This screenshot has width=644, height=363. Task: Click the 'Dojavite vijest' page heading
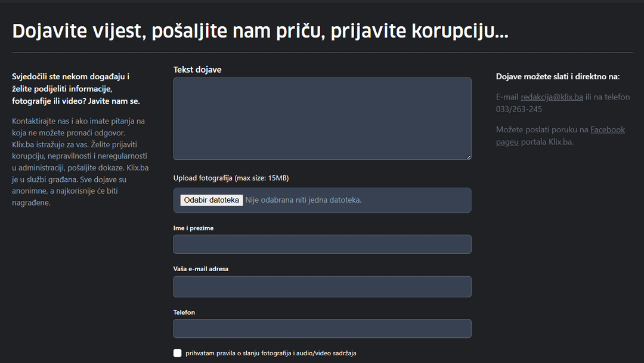(x=261, y=31)
